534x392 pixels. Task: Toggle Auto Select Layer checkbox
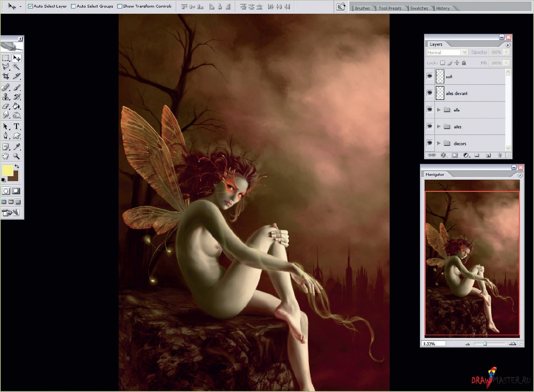click(x=30, y=6)
